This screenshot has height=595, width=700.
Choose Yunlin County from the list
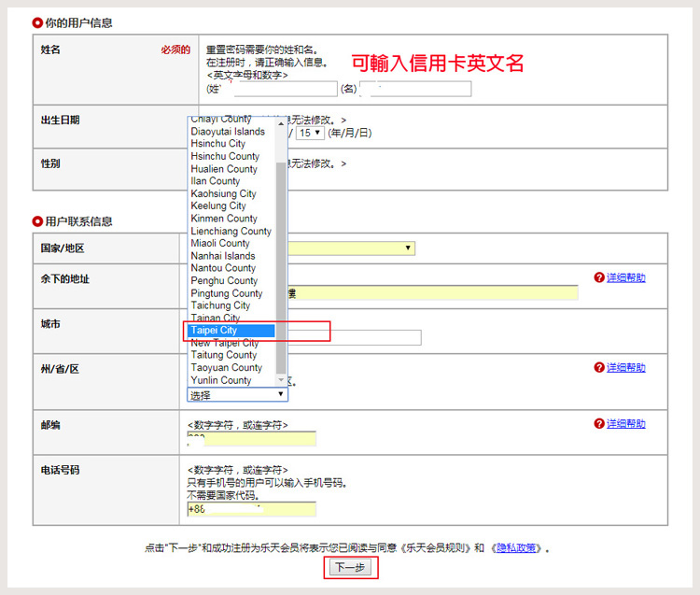(221, 380)
